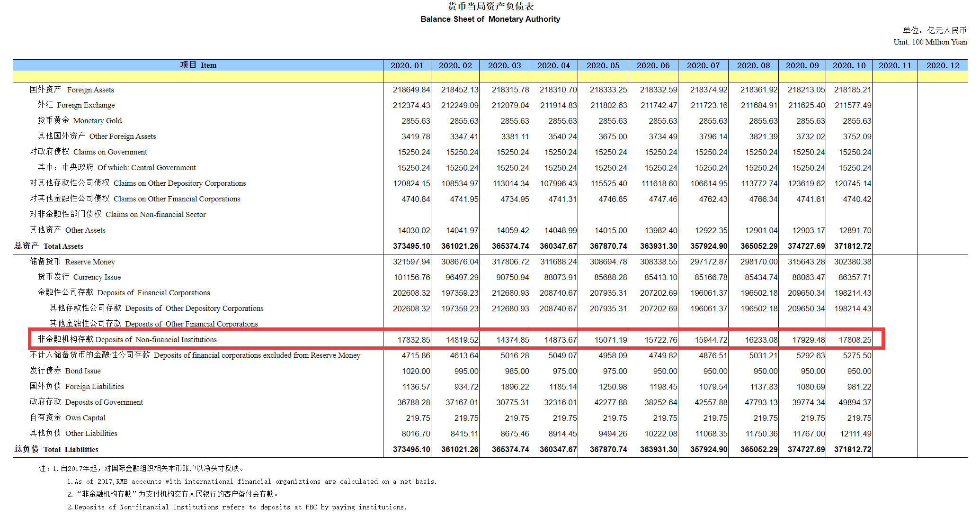Select the Reserve Money row label

[72, 262]
